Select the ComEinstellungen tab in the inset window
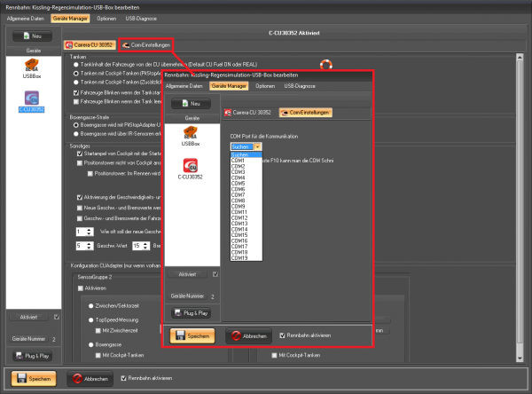The height and width of the screenshot is (394, 532). pyautogui.click(x=305, y=113)
